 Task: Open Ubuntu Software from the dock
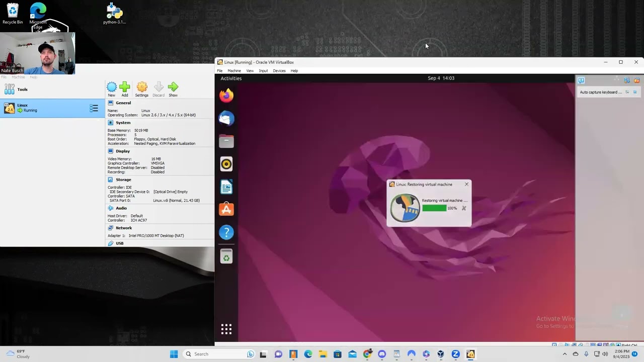pyautogui.click(x=226, y=210)
